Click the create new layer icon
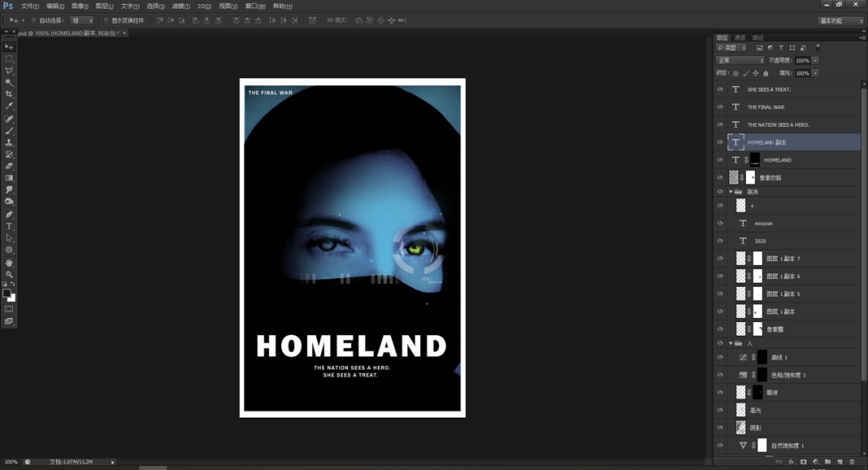This screenshot has height=470, width=868. point(840,462)
